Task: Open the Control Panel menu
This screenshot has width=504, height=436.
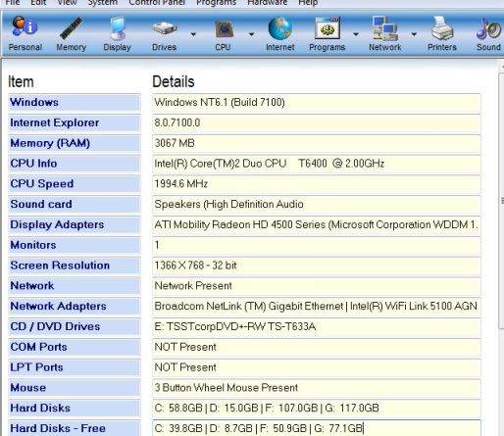Action: [157, 3]
